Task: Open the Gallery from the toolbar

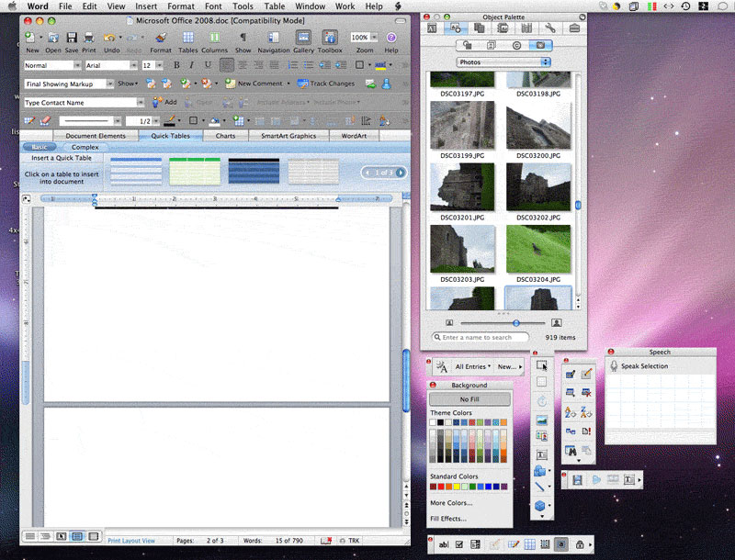Action: point(303,38)
